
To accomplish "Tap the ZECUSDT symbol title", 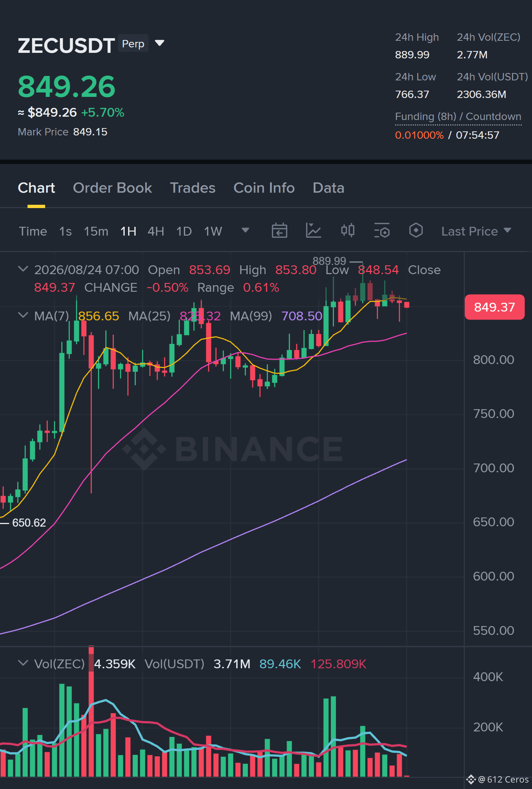I will [x=66, y=46].
